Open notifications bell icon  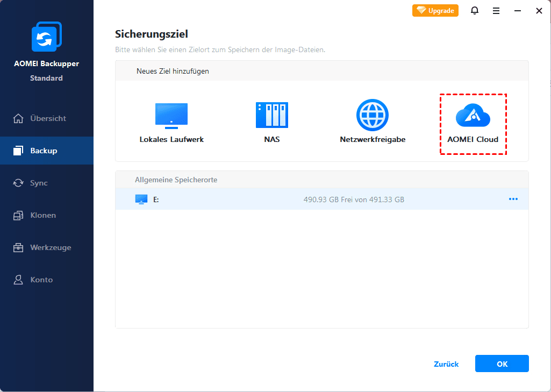coord(474,11)
